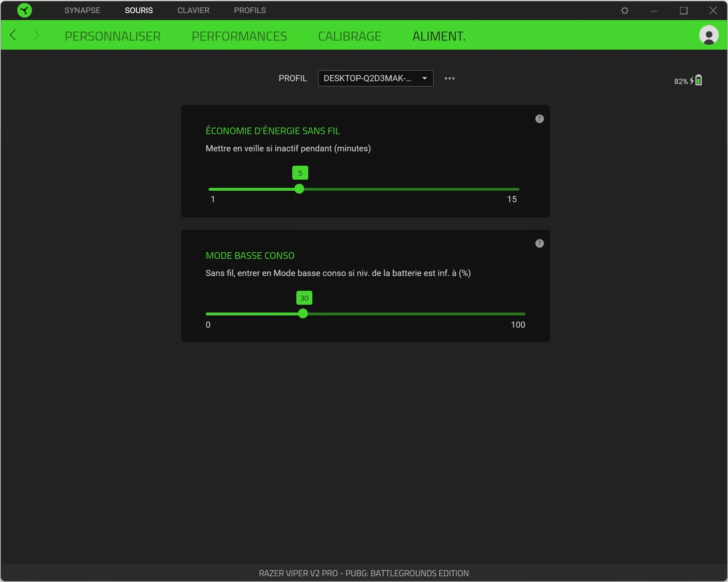Open Synapse settings via the gear icon
This screenshot has width=728, height=582.
click(624, 10)
